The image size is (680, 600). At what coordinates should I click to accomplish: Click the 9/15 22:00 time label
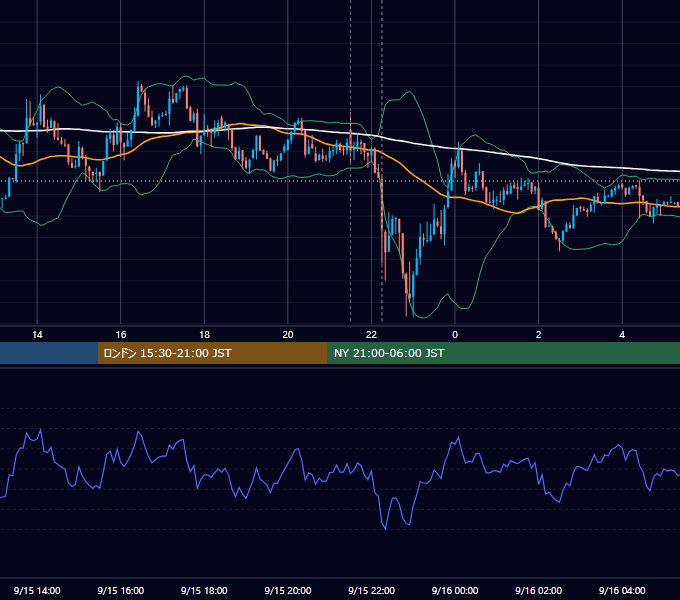coord(371,590)
